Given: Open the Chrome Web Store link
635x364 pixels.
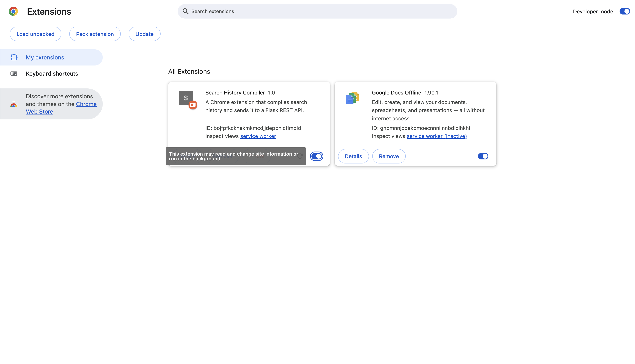Looking at the screenshot, I should 86,104.
